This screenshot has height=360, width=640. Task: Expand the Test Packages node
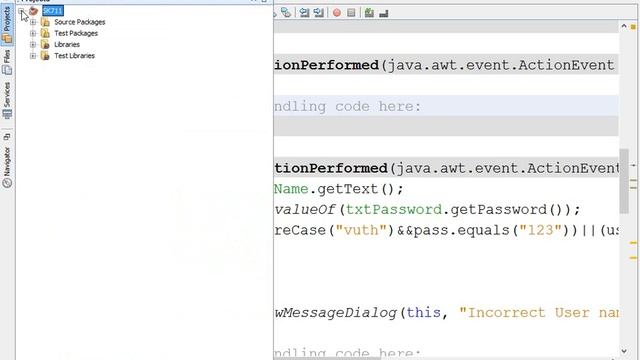33,33
